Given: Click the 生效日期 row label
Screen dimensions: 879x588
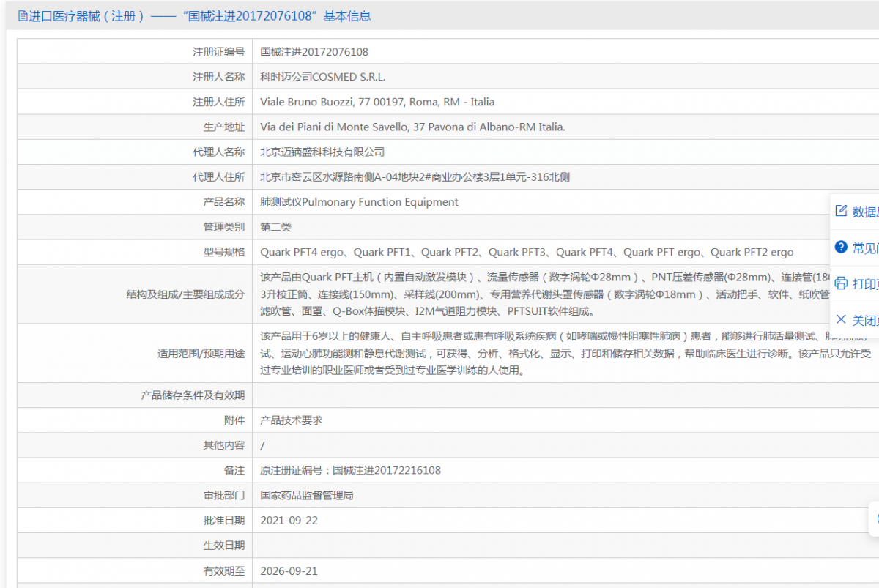Looking at the screenshot, I should [224, 546].
